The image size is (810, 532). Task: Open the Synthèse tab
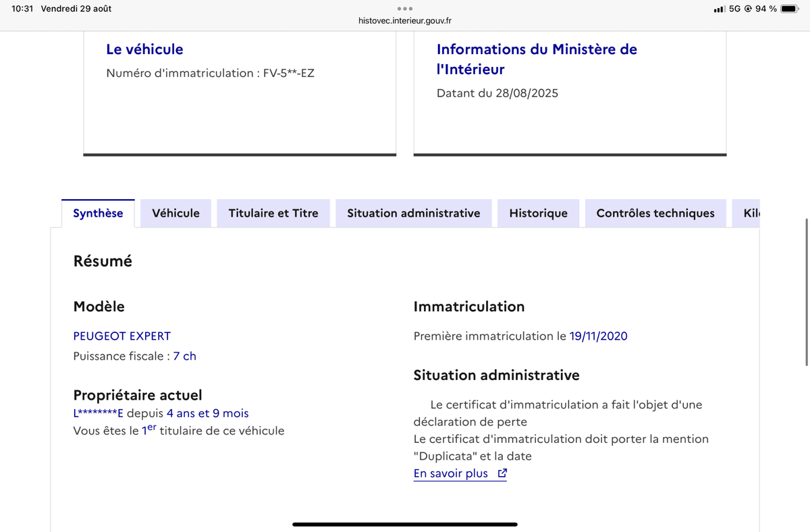tap(98, 213)
